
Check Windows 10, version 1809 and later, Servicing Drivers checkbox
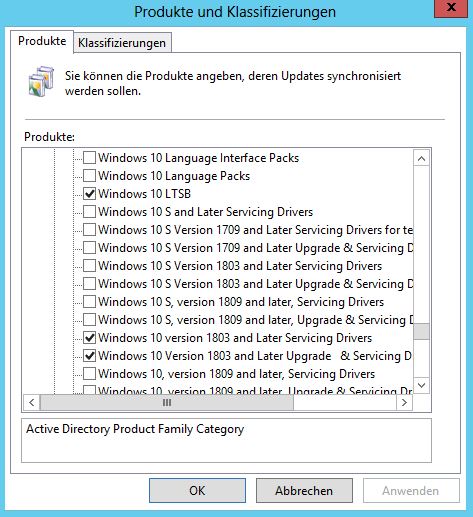pos(89,373)
